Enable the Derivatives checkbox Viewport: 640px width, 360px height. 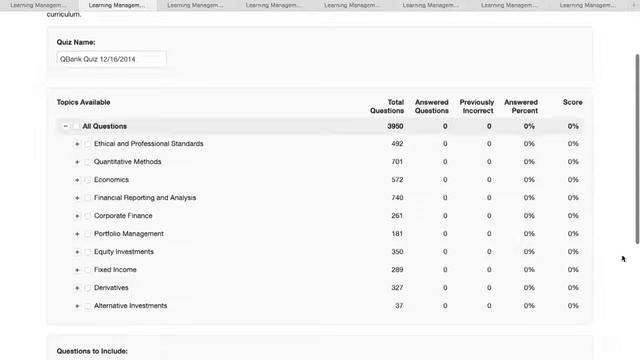pos(87,288)
